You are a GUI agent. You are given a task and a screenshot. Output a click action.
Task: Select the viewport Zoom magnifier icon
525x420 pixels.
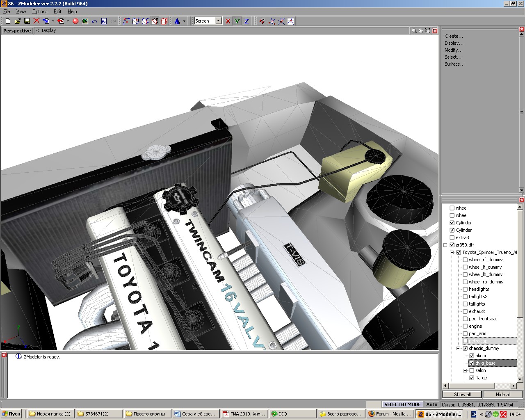point(414,31)
